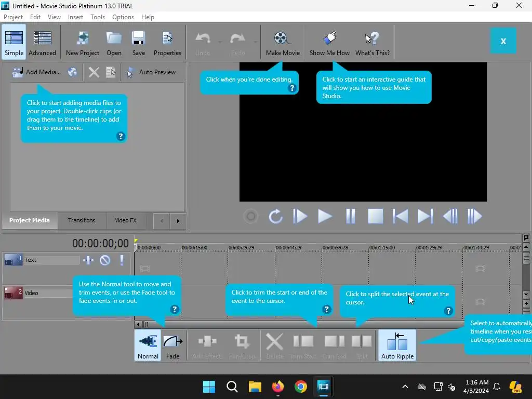Show more tabs with right arrow
Image resolution: width=532 pixels, height=399 pixels.
point(178,221)
